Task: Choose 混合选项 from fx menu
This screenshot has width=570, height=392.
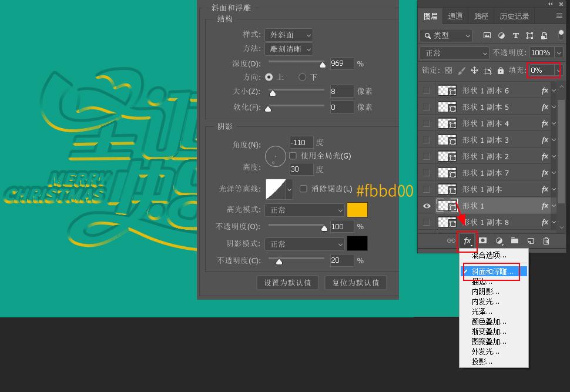Action: 488,255
